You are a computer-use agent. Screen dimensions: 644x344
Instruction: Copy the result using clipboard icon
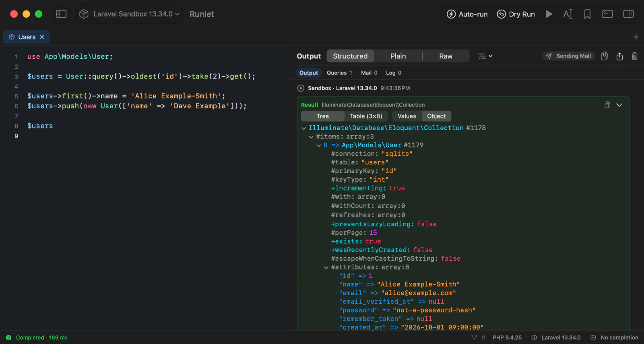pos(607,105)
